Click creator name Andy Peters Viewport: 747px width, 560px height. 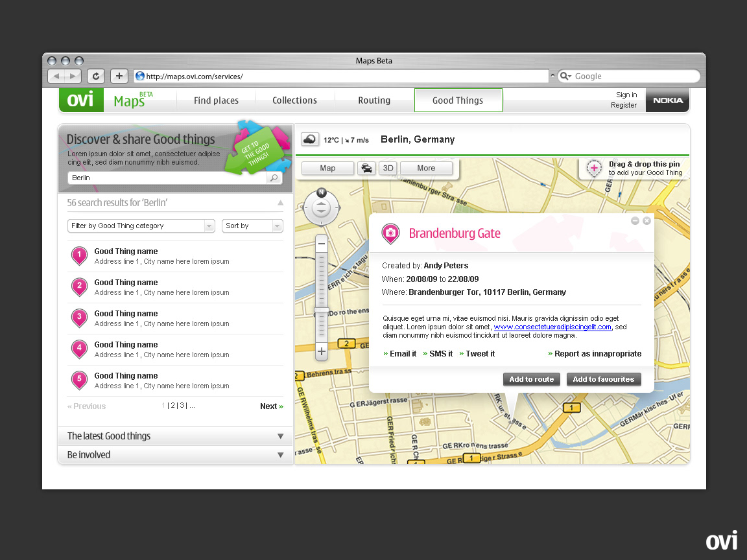pyautogui.click(x=446, y=266)
